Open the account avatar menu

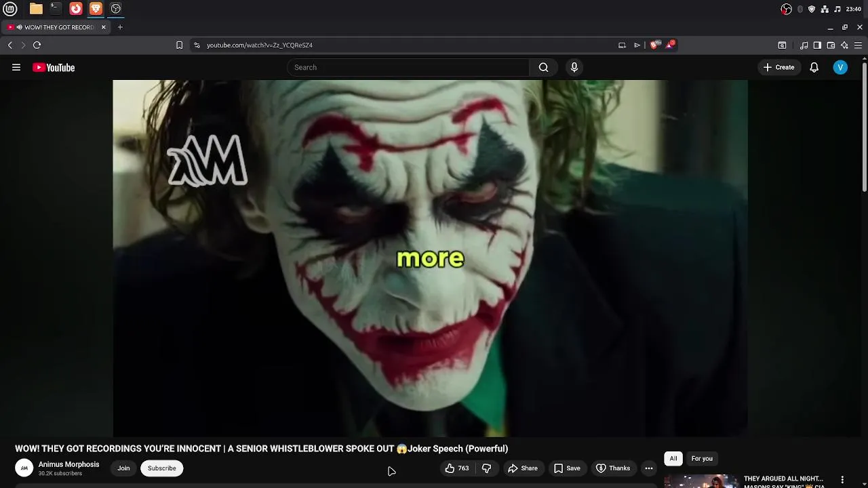pyautogui.click(x=840, y=67)
